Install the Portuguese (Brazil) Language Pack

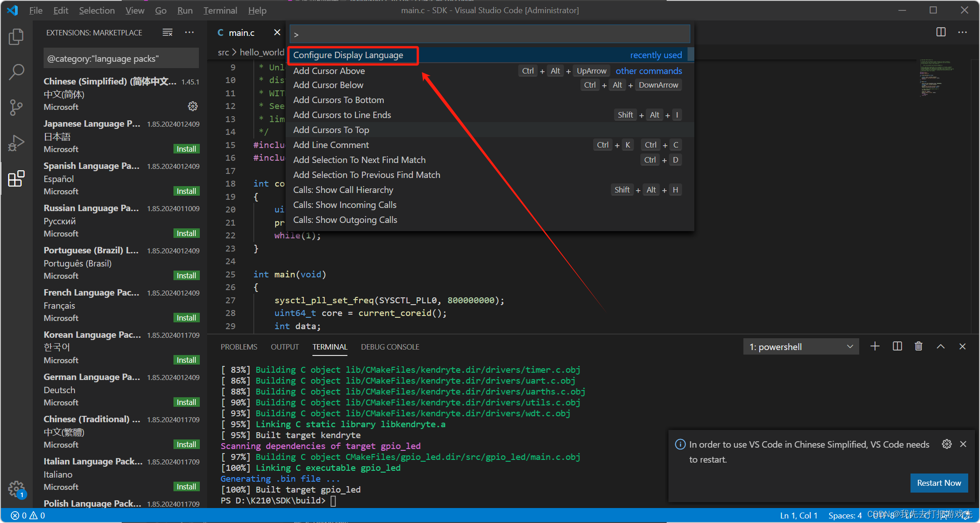pyautogui.click(x=187, y=276)
